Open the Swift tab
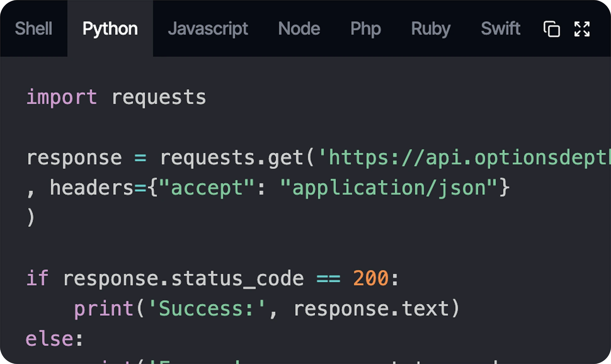The image size is (611, 364). [500, 29]
